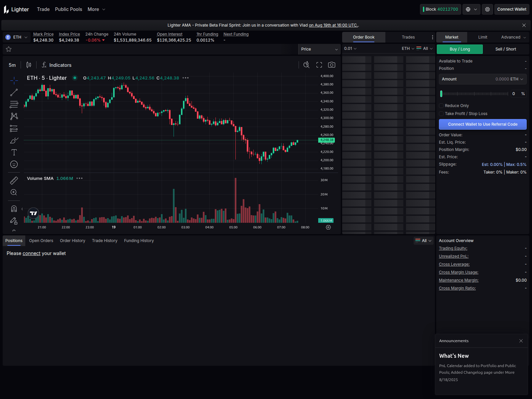Screen dimensions: 532x399
Task: Switch chart to fullscreen mode
Action: [x=319, y=65]
